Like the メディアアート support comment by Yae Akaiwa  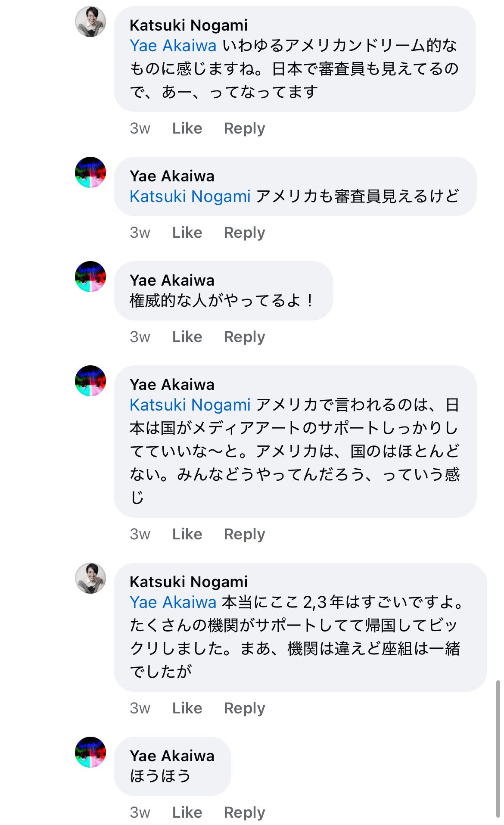click(x=187, y=534)
